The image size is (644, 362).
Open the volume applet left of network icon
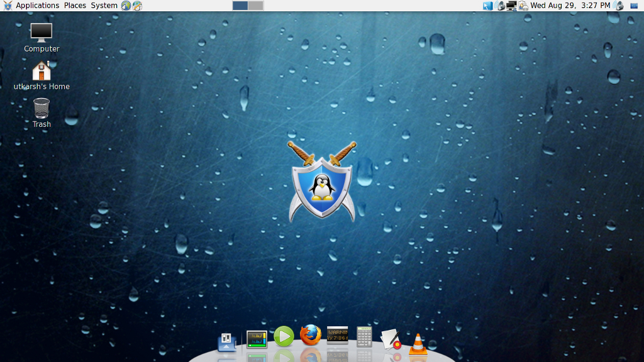pyautogui.click(x=500, y=6)
